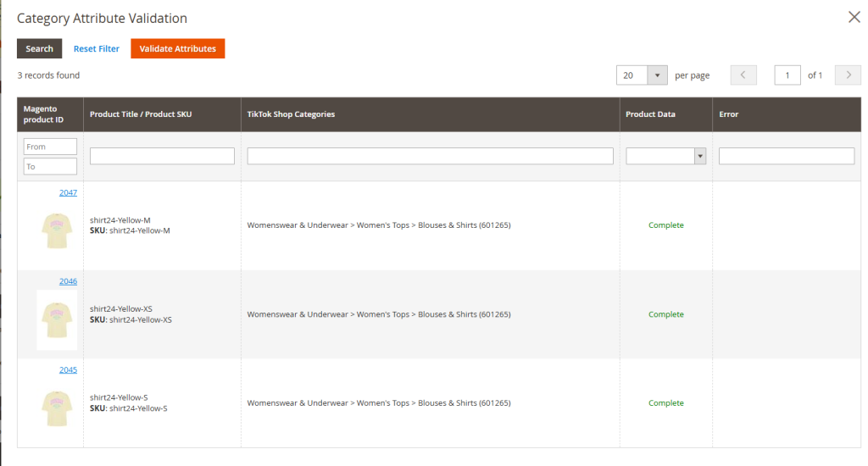Focus the Product Title / SKU filter field

pos(162,156)
